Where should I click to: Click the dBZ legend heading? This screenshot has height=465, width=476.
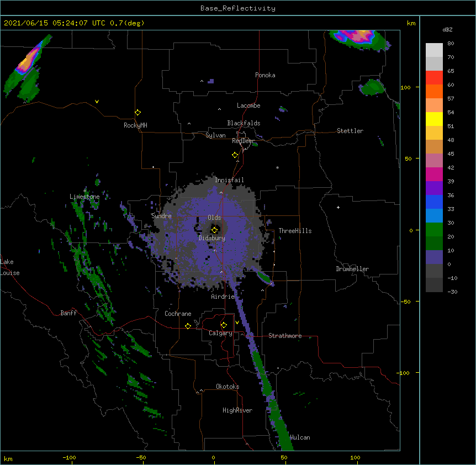447,30
